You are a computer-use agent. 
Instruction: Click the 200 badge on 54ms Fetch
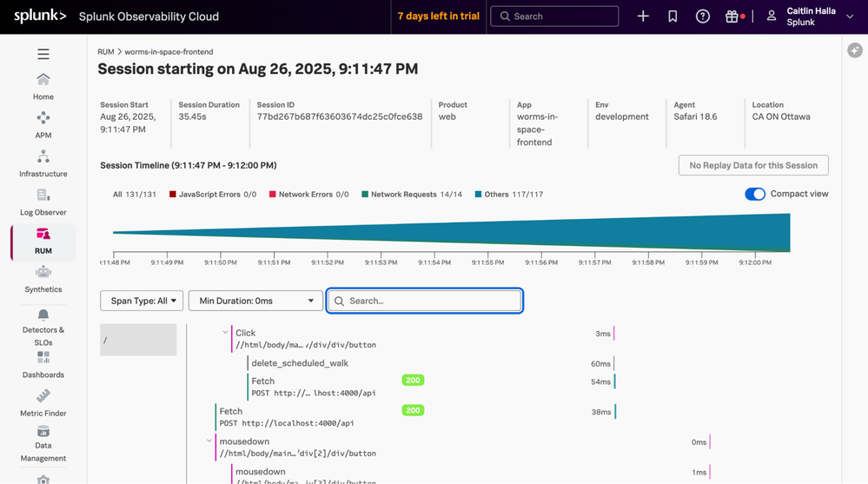413,380
